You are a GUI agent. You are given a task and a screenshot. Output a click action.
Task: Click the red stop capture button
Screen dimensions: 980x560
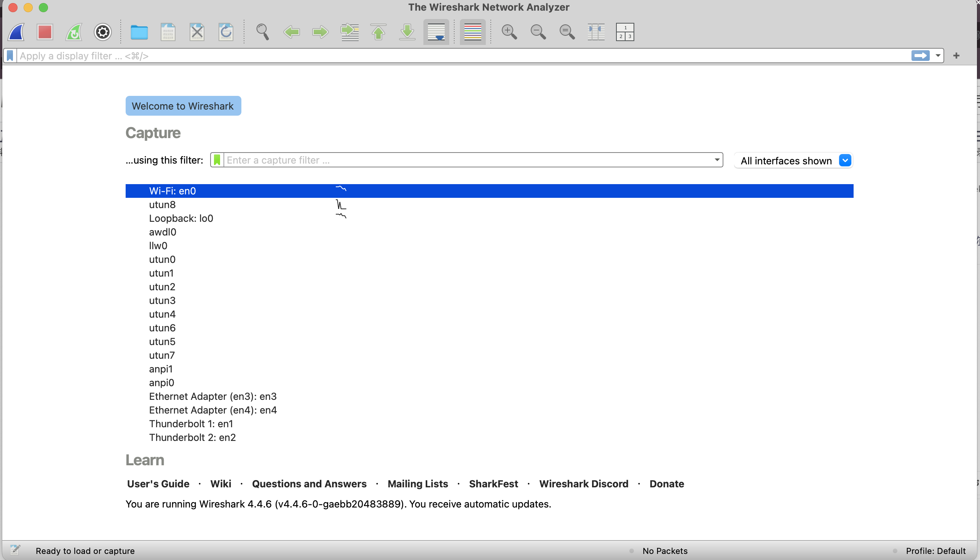[x=45, y=32]
